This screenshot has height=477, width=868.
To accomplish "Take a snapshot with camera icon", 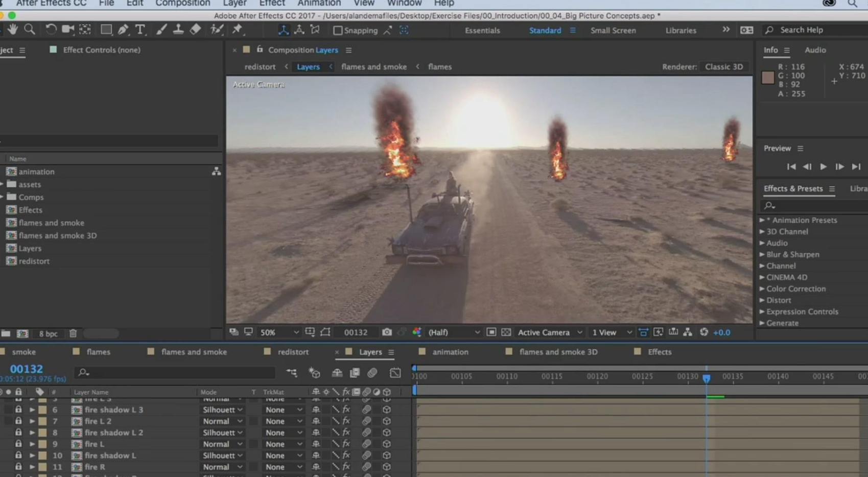I will (387, 332).
